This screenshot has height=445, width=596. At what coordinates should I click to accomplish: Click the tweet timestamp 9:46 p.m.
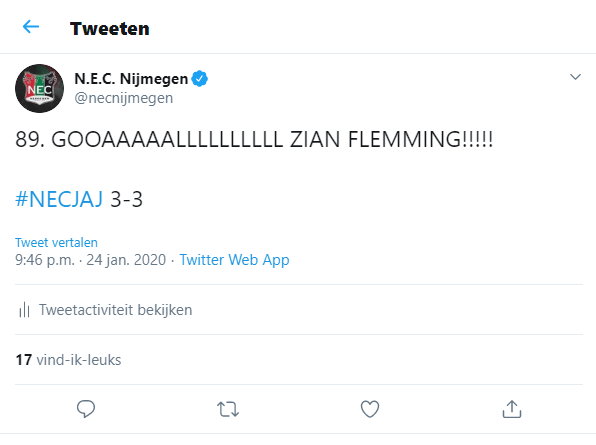[x=45, y=260]
